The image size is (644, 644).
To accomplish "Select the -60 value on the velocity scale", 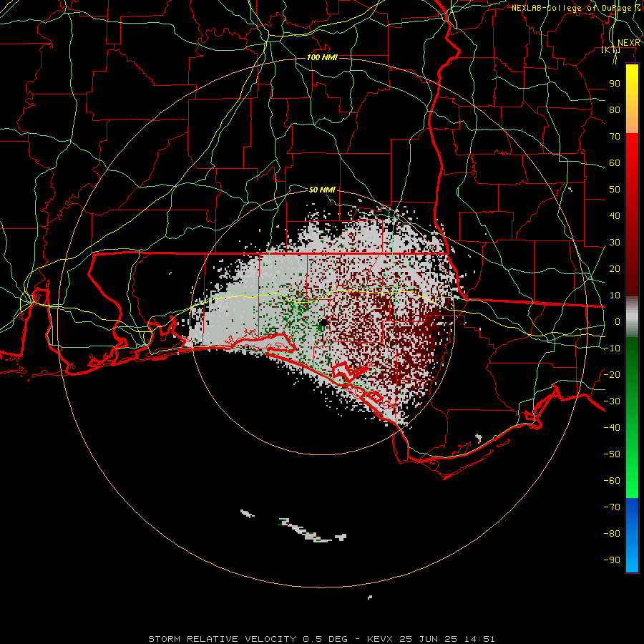I will pos(612,481).
